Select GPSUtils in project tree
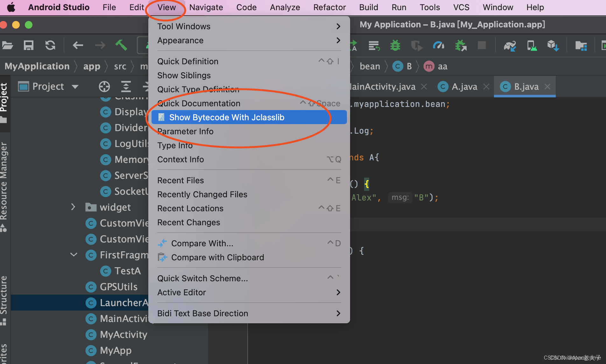 (x=112, y=287)
